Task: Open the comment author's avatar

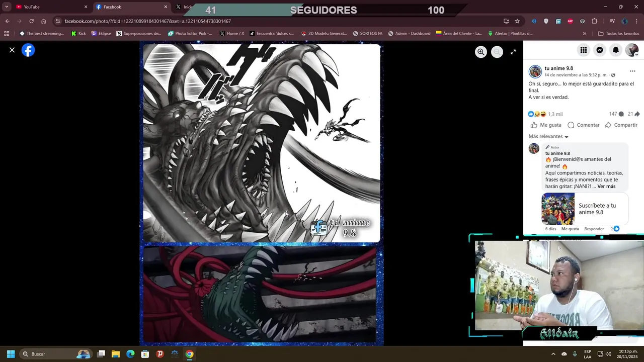Action: pyautogui.click(x=534, y=149)
